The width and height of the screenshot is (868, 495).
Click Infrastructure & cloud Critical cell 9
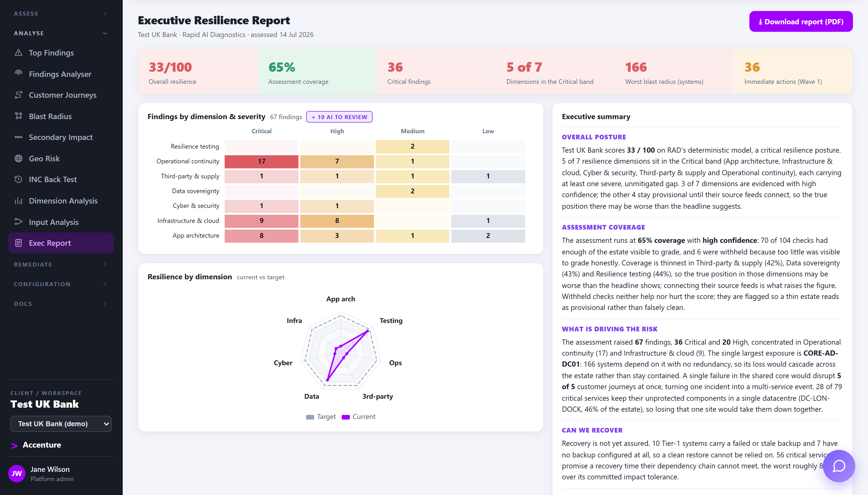[261, 221]
